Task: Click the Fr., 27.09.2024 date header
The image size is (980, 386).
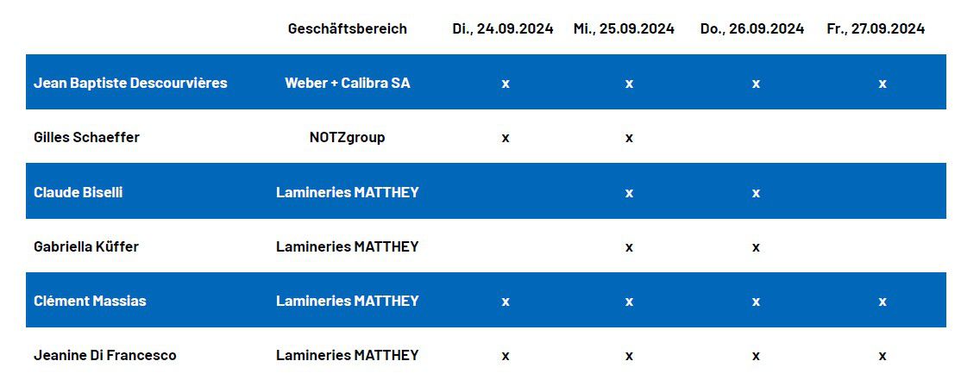Action: [x=876, y=28]
